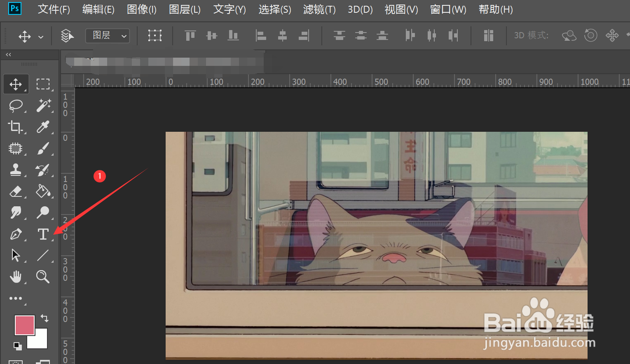The height and width of the screenshot is (364, 630).
Task: Open the 文字(Y) menu
Action: [x=230, y=9]
